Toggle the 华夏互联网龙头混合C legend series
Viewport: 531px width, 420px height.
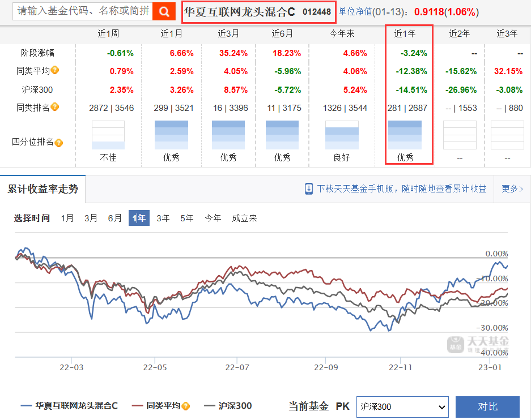tap(70, 406)
